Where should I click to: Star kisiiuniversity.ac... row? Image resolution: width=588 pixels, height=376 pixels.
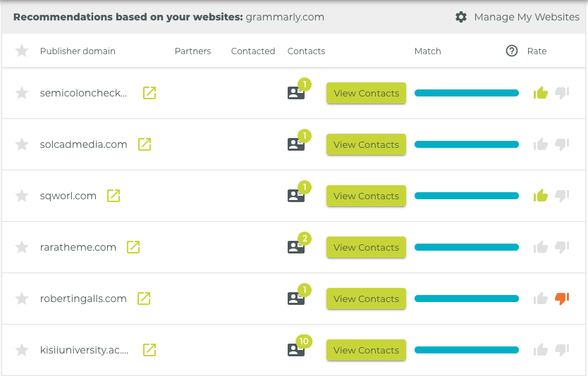[x=22, y=350]
